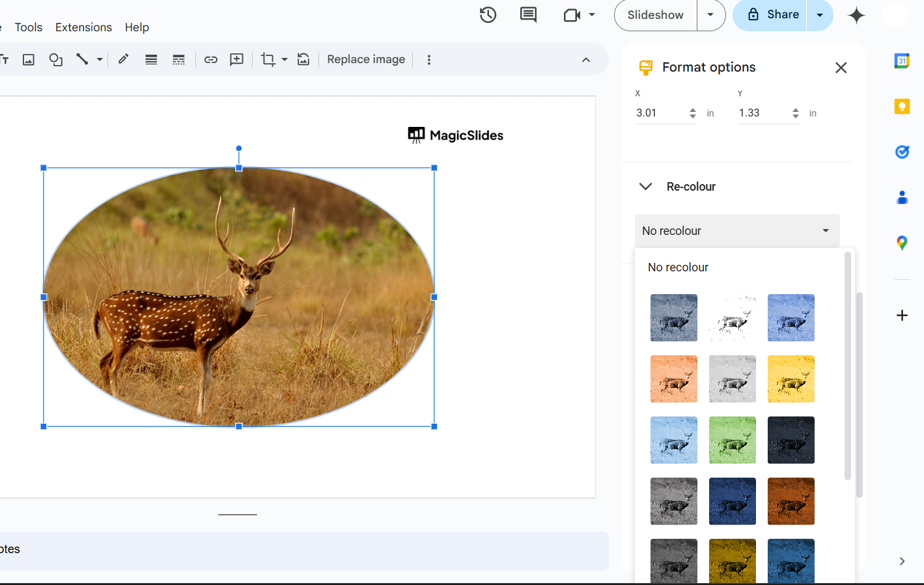Open Google Keep in side panel

[902, 107]
